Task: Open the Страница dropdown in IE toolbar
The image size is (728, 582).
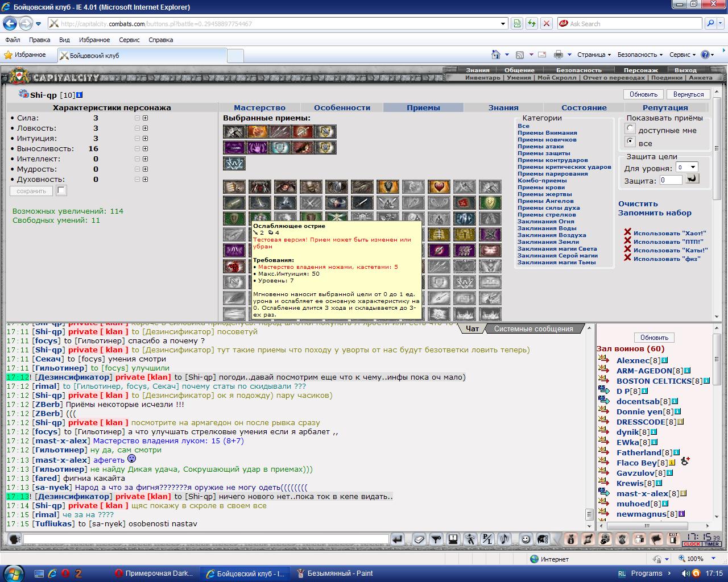Action: (594, 55)
